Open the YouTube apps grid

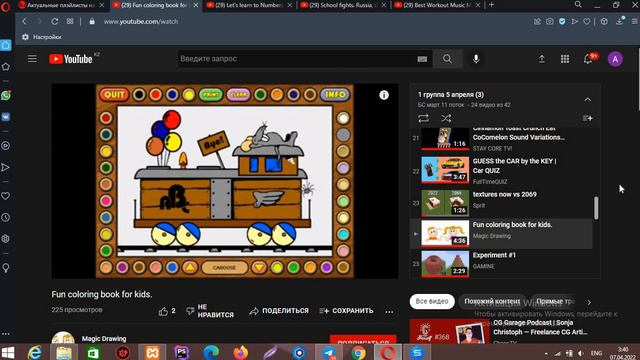[x=565, y=59]
